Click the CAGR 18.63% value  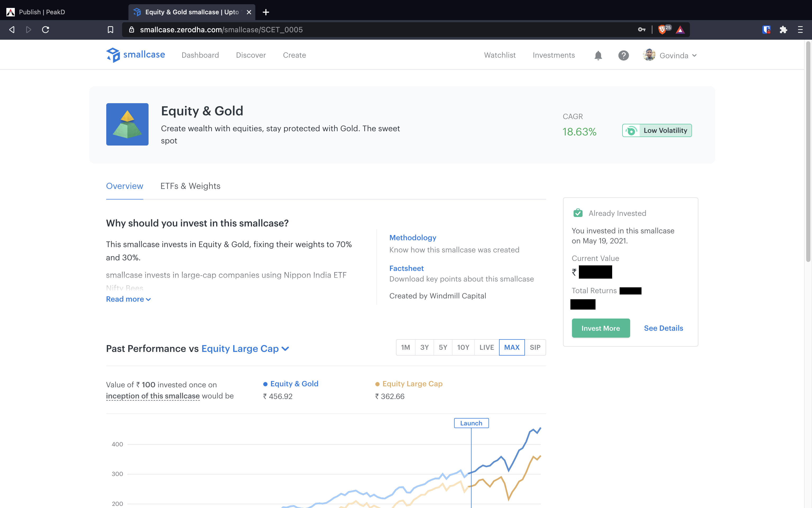(579, 132)
